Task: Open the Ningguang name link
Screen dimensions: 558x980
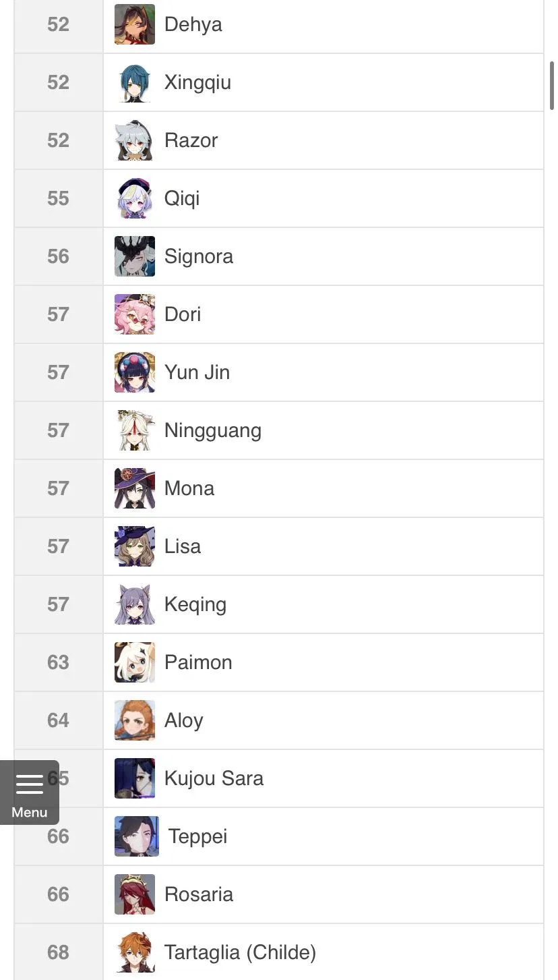Action: tap(213, 431)
